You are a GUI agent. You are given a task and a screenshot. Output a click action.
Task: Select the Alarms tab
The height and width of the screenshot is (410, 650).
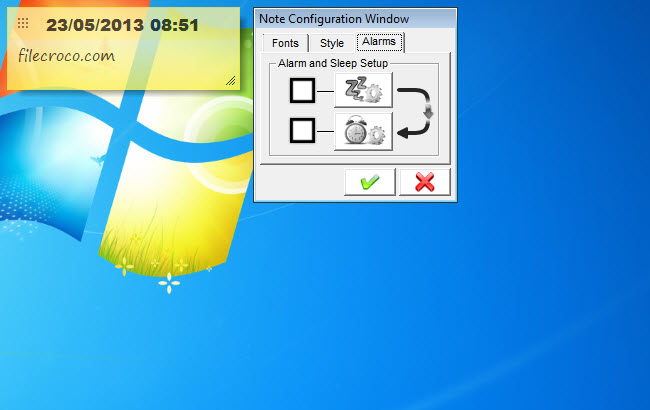(x=379, y=42)
